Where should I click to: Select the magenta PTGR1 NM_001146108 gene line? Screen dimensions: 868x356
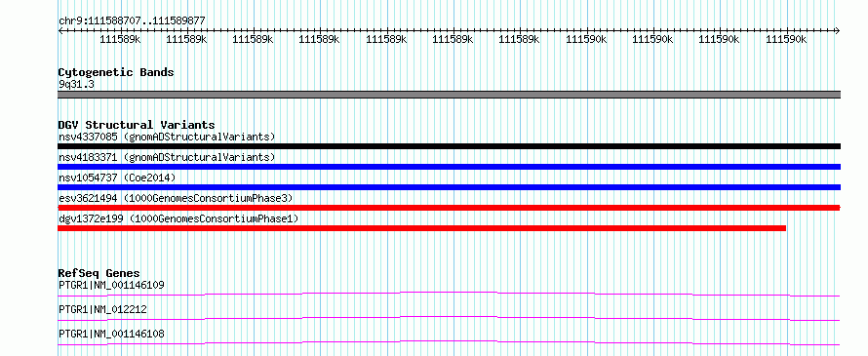click(449, 342)
